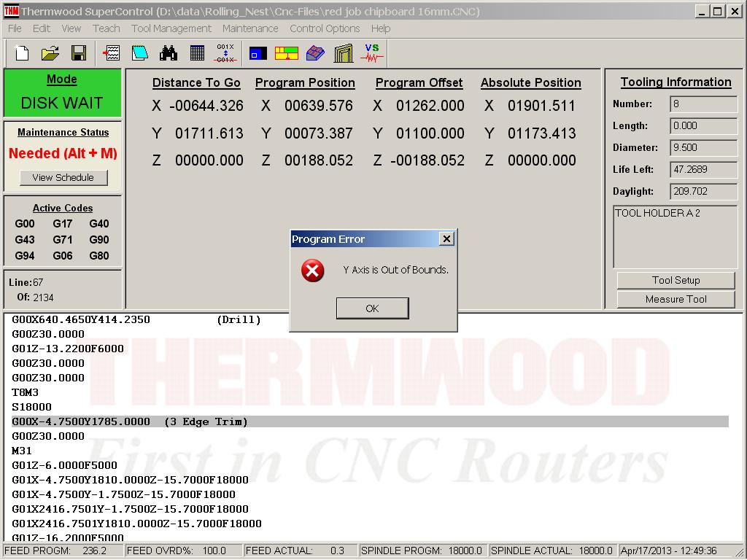This screenshot has width=747, height=560.
Task: Click the red-arrow document line icon
Action: (x=112, y=53)
